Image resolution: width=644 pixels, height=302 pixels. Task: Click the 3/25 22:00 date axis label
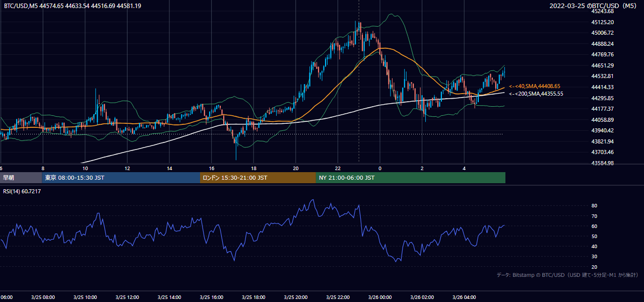coord(338,297)
